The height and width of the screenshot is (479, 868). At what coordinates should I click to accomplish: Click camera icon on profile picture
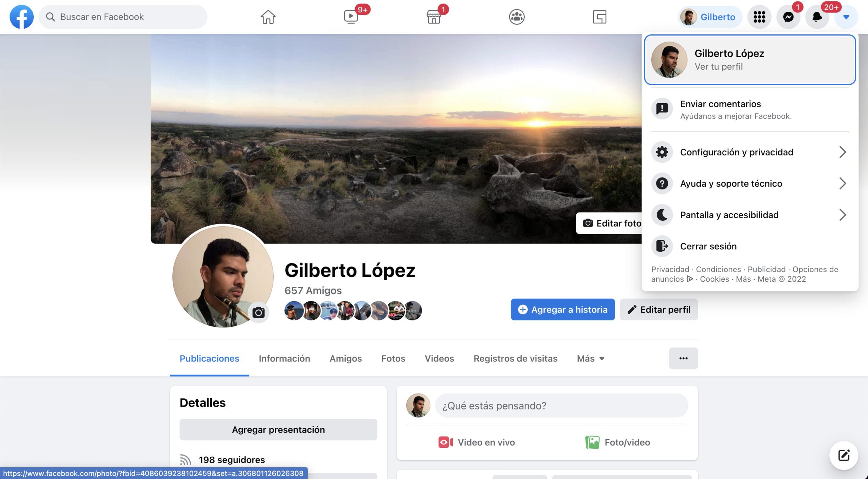click(258, 312)
